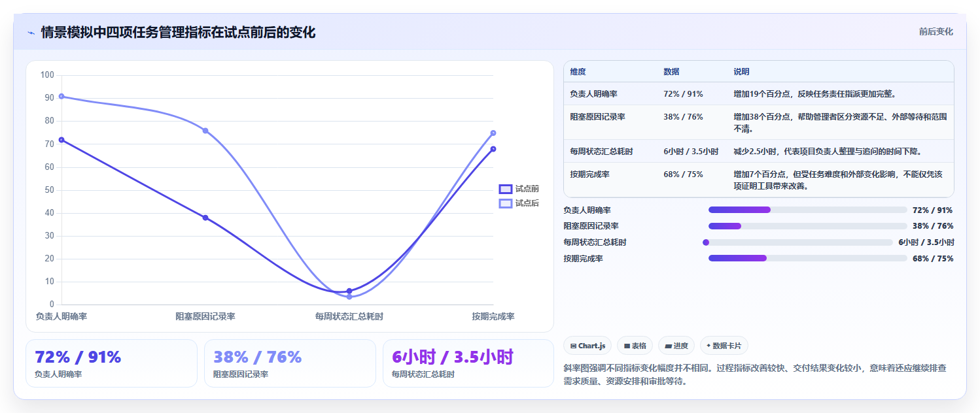
Task: Click the 6小时 / 3.5小时 table cell
Action: pyautogui.click(x=691, y=152)
